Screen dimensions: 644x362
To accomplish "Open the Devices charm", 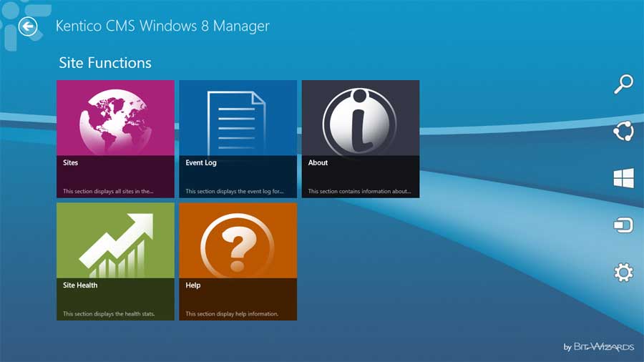I will pos(623,225).
